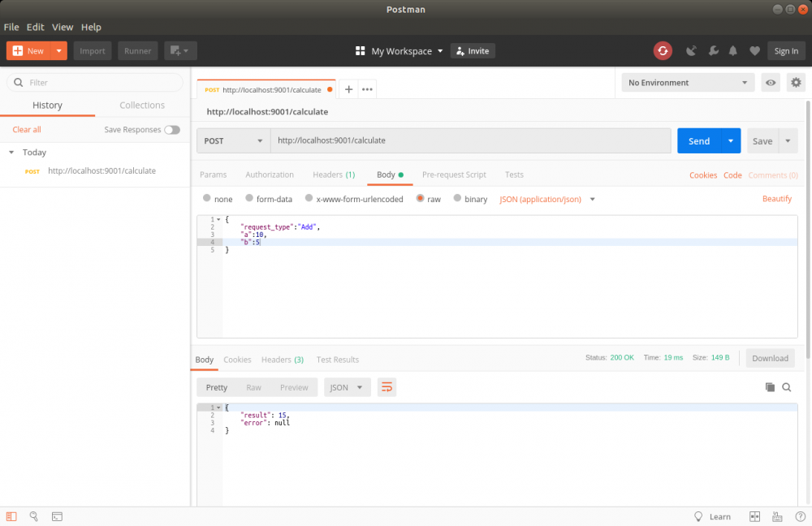The width and height of the screenshot is (812, 526).
Task: Click the Send button
Action: [x=699, y=140]
